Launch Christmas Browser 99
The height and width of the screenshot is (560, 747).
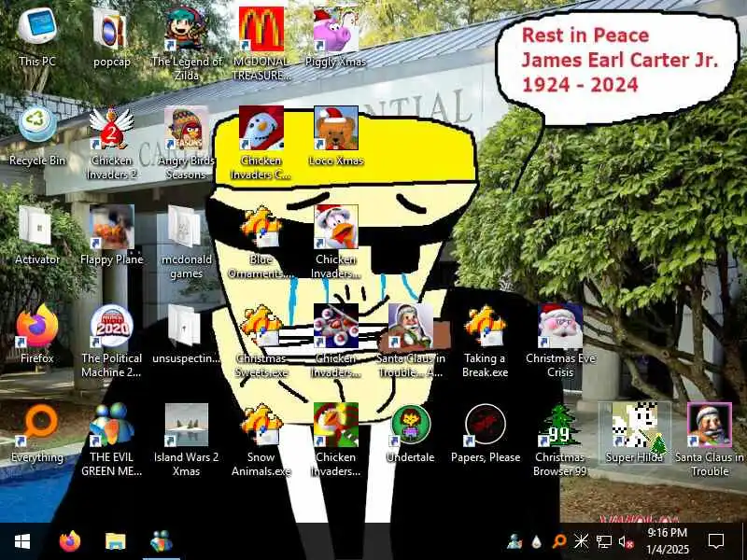[x=560, y=440]
